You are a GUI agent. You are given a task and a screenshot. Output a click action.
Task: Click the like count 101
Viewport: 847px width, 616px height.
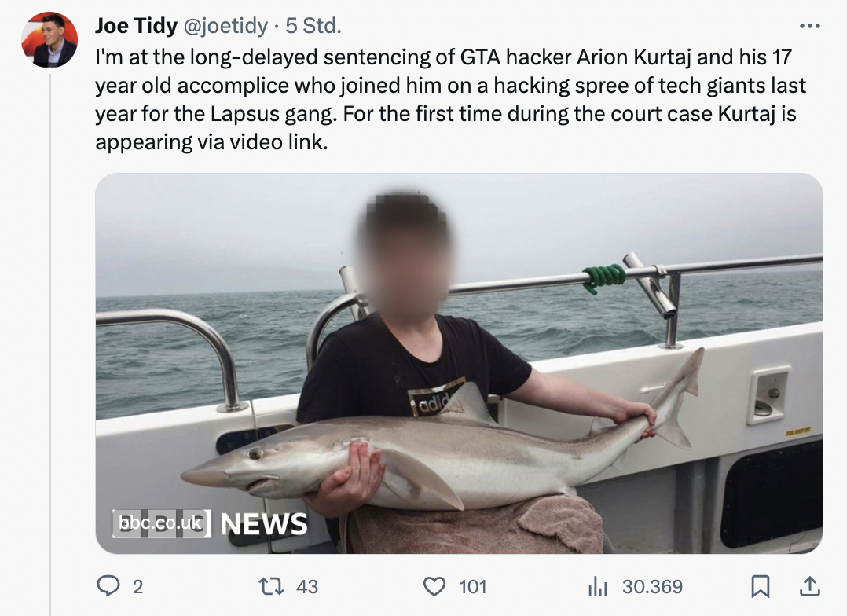[473, 586]
